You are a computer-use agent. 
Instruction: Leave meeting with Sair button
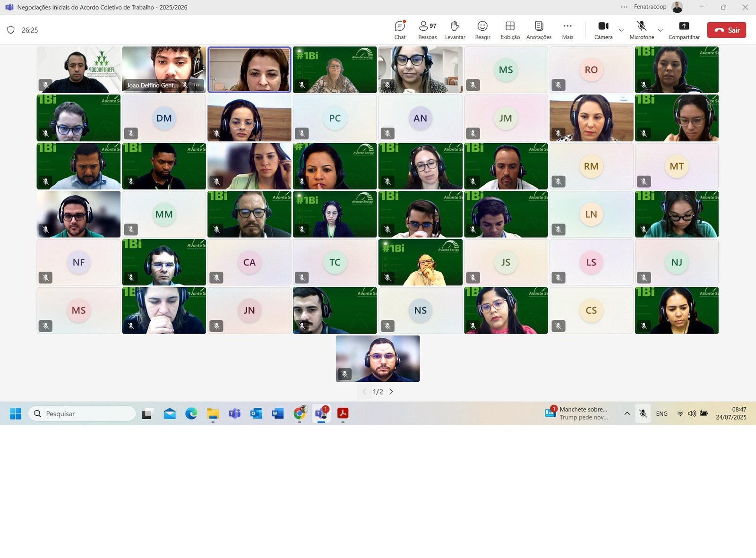tap(727, 30)
